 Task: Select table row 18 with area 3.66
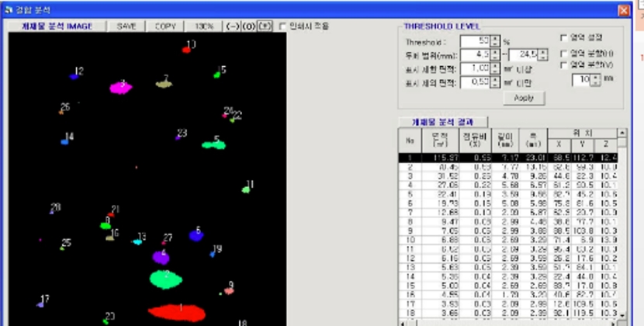click(x=508, y=314)
